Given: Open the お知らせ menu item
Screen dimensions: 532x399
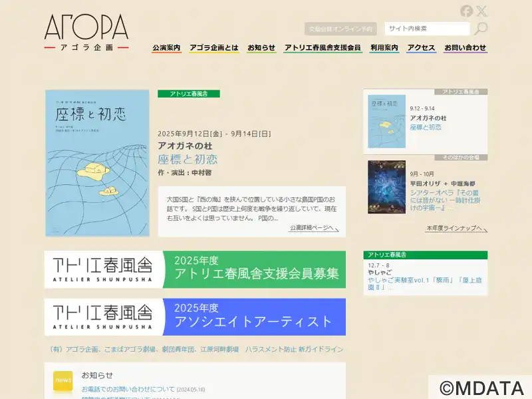Looking at the screenshot, I should 261,48.
